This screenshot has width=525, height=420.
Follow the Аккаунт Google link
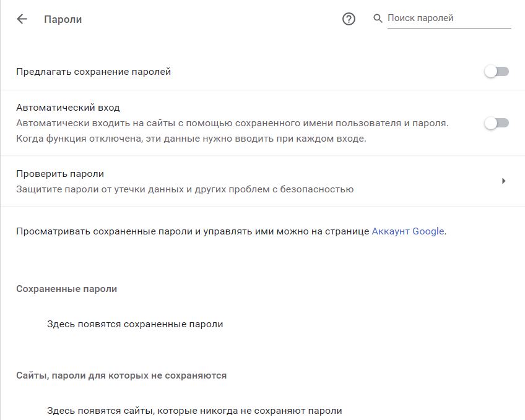point(408,231)
